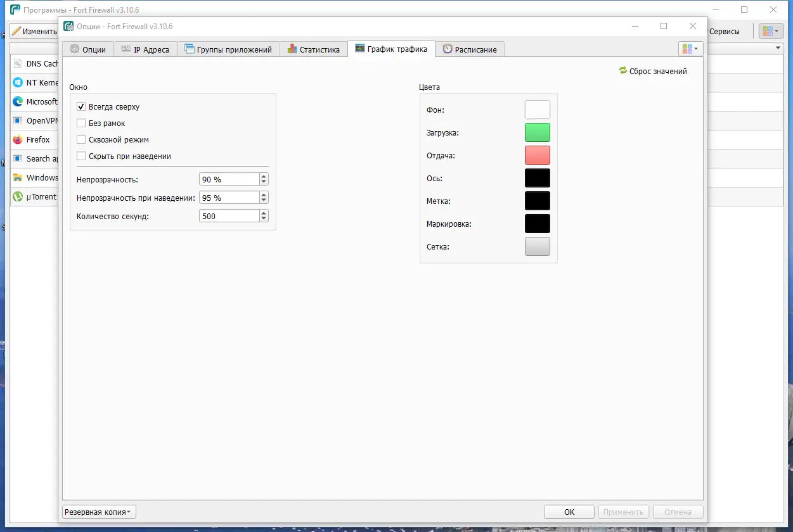
Task: Enable Скрыть при наведении checkbox
Action: point(81,156)
